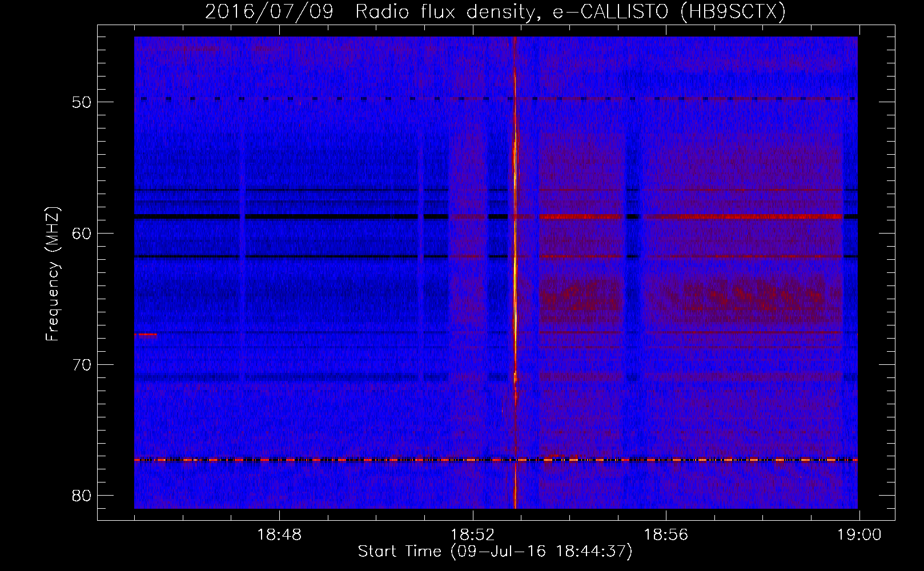Viewport: 924px width, 571px height.
Task: Click the 80 frequency tick label
Action: click(x=82, y=495)
